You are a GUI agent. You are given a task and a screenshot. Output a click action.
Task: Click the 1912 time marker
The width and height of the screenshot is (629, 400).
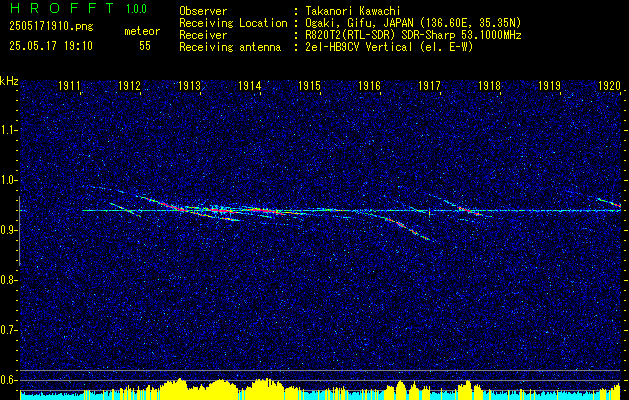pyautogui.click(x=130, y=85)
